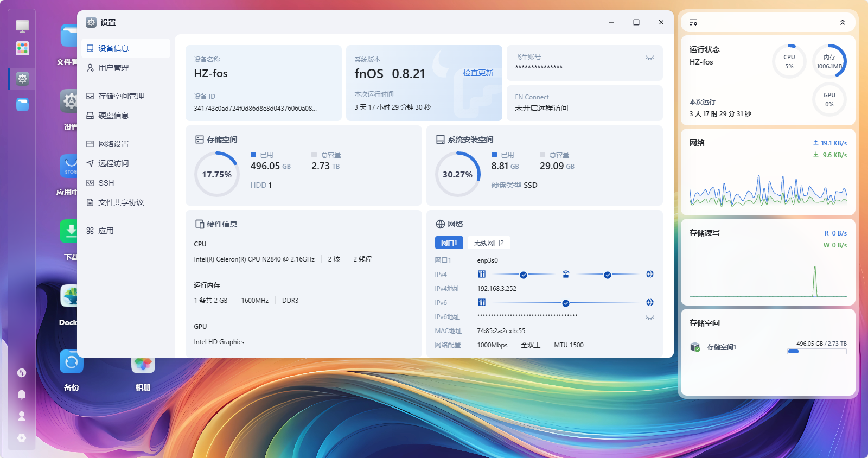Click the IPv6 connection check mark
This screenshot has width=868, height=458.
tap(566, 303)
